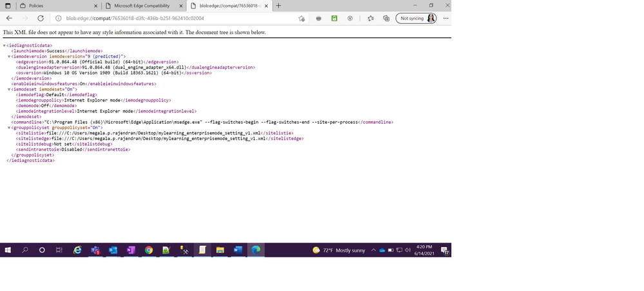Open Cortana from the taskbar
This screenshot has width=644, height=291.
[41, 250]
